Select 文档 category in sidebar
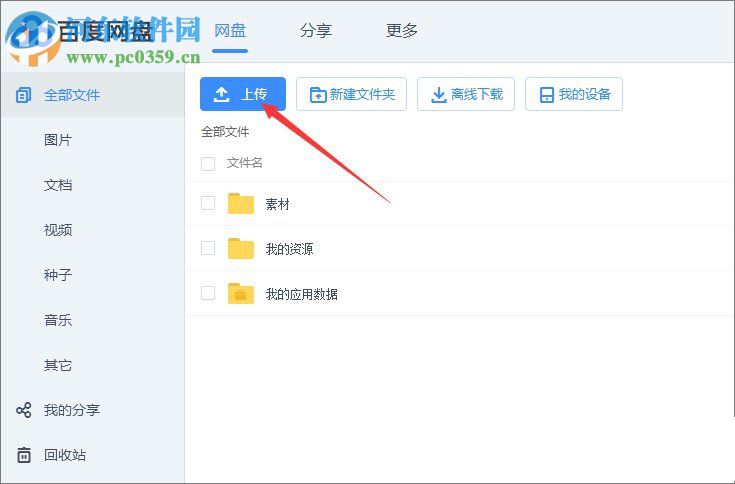The width and height of the screenshot is (735, 484). 58,185
